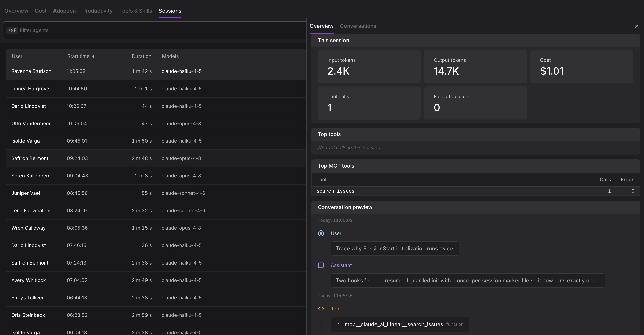The width and height of the screenshot is (644, 335).
Task: Sort by the Duration column header
Action: (141, 56)
